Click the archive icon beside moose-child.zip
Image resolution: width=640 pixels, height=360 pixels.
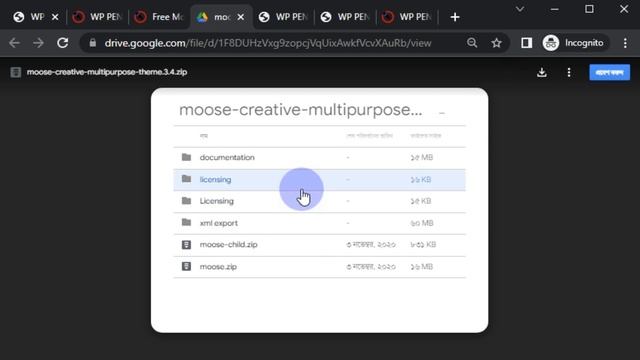point(186,244)
